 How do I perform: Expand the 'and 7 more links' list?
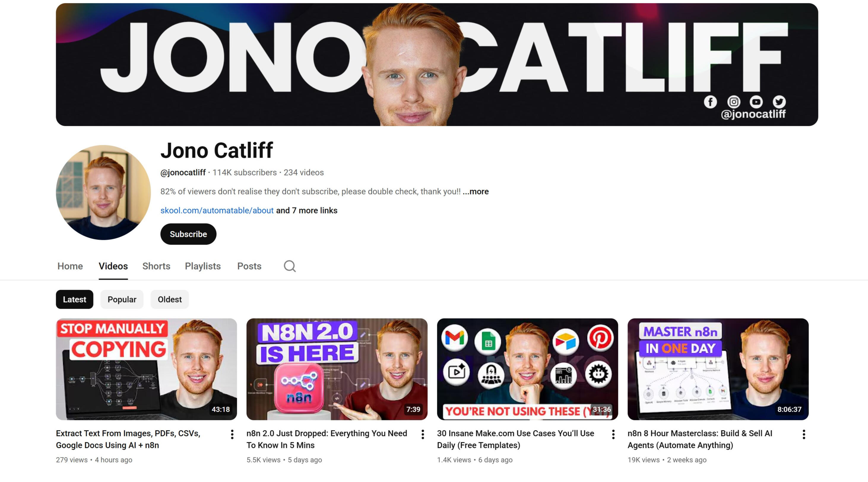pyautogui.click(x=307, y=210)
